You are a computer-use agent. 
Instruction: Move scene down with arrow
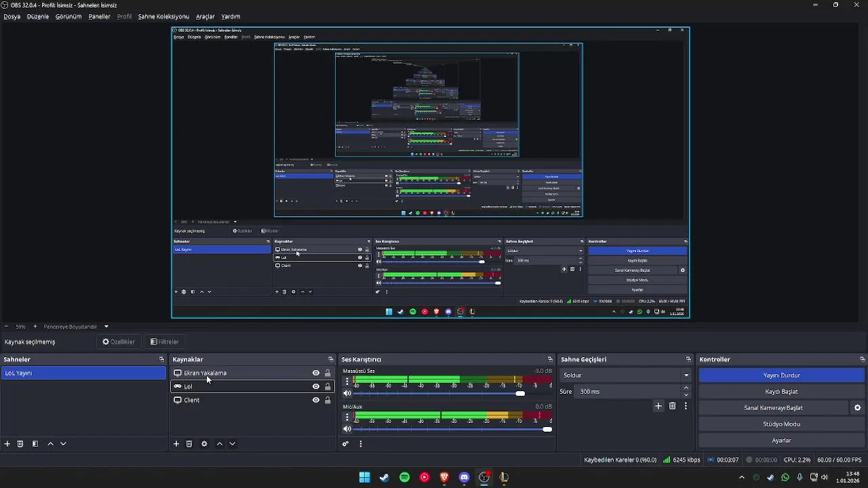click(x=63, y=444)
